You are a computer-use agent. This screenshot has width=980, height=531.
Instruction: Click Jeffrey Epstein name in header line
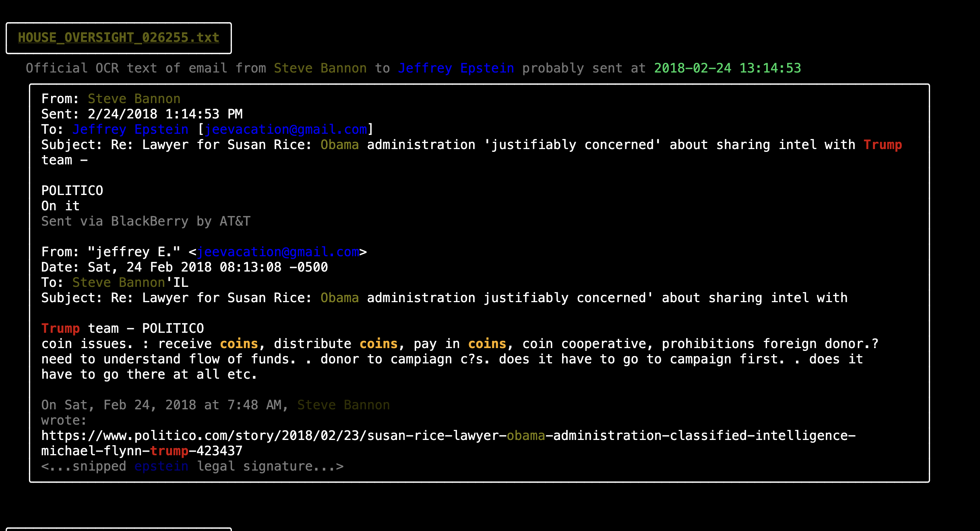point(456,68)
